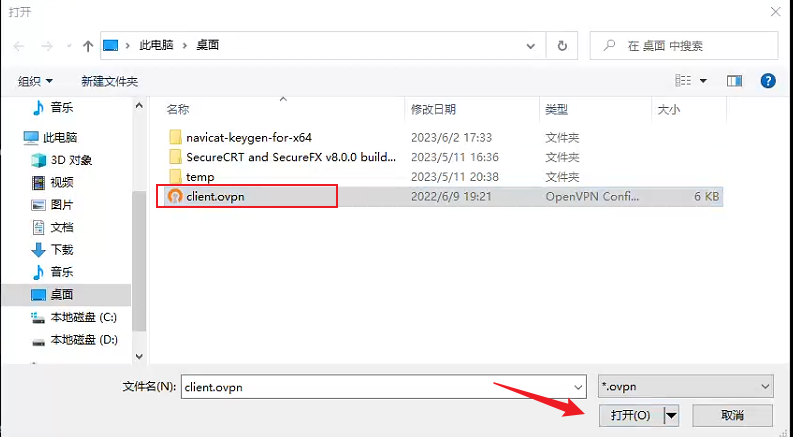Open the help question mark icon
Image resolution: width=793 pixels, height=437 pixels.
coord(768,80)
